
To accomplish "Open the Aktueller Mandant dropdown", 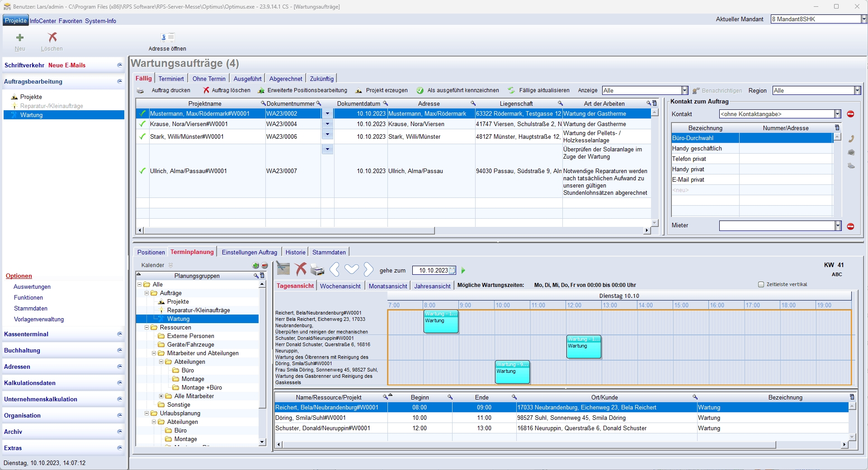I will click(863, 19).
